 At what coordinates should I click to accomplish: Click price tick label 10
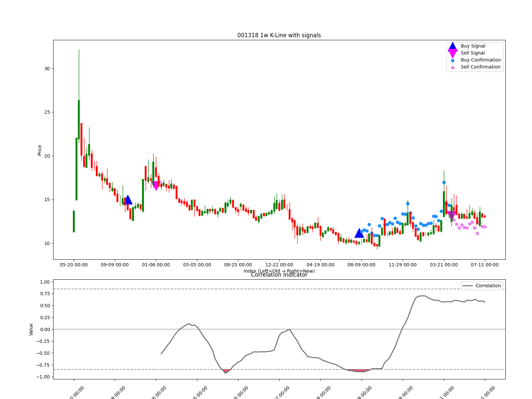47,243
